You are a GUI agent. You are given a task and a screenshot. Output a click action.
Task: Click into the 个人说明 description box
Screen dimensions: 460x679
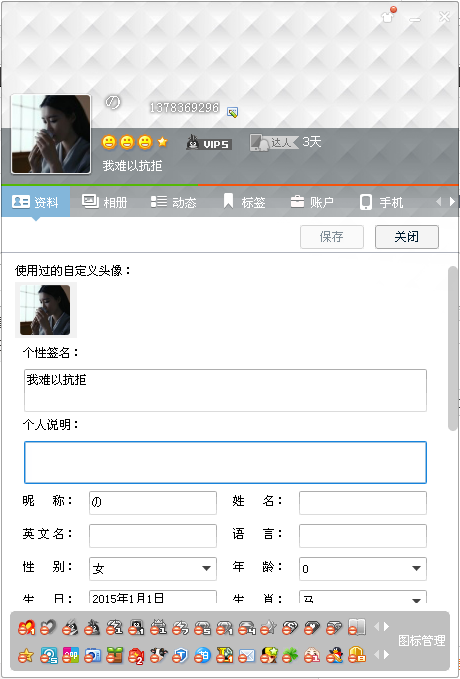pos(225,462)
